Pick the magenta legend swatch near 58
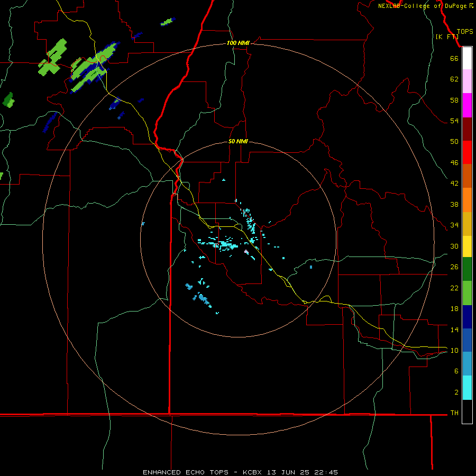Screen dimensions: 476x476 [x=467, y=105]
